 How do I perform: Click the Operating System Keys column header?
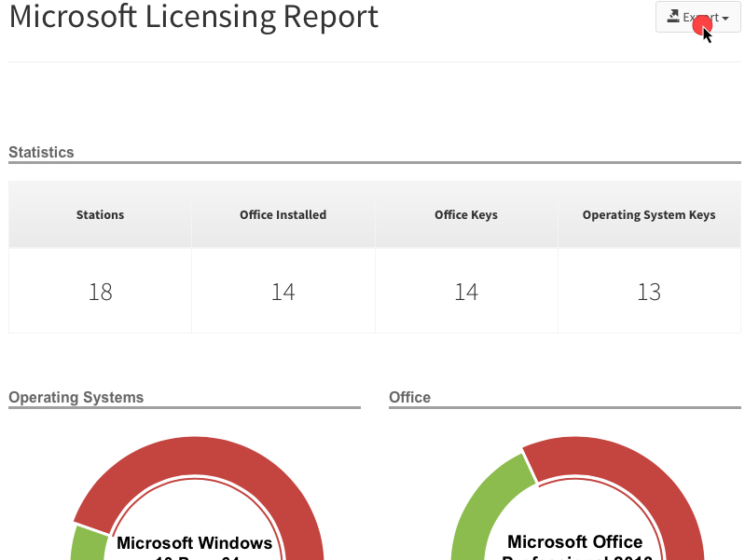tap(649, 214)
